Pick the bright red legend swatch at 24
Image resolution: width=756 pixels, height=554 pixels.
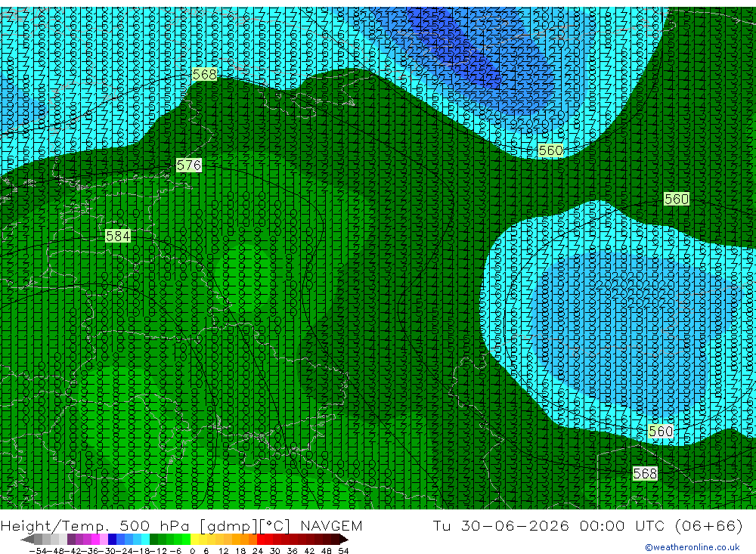pos(261,539)
